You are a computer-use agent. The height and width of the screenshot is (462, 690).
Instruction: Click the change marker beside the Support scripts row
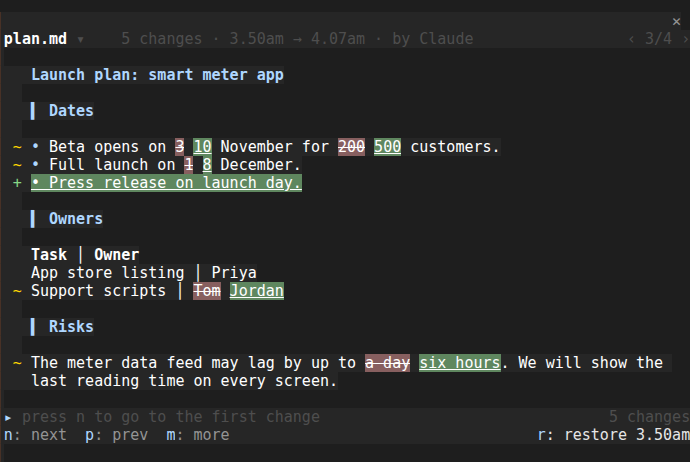pos(17,291)
